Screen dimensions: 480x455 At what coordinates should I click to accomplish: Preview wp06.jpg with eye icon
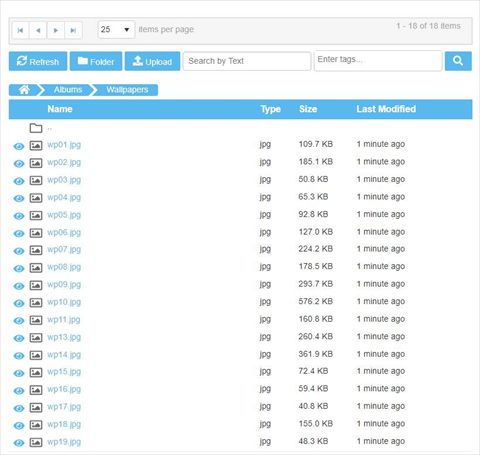[19, 233]
